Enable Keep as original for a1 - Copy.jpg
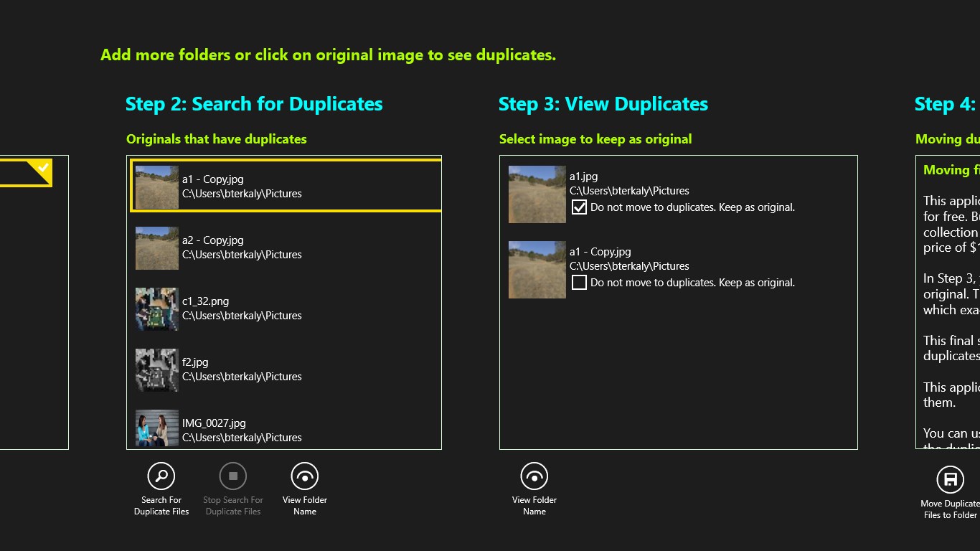The width and height of the screenshot is (980, 551). coord(578,282)
